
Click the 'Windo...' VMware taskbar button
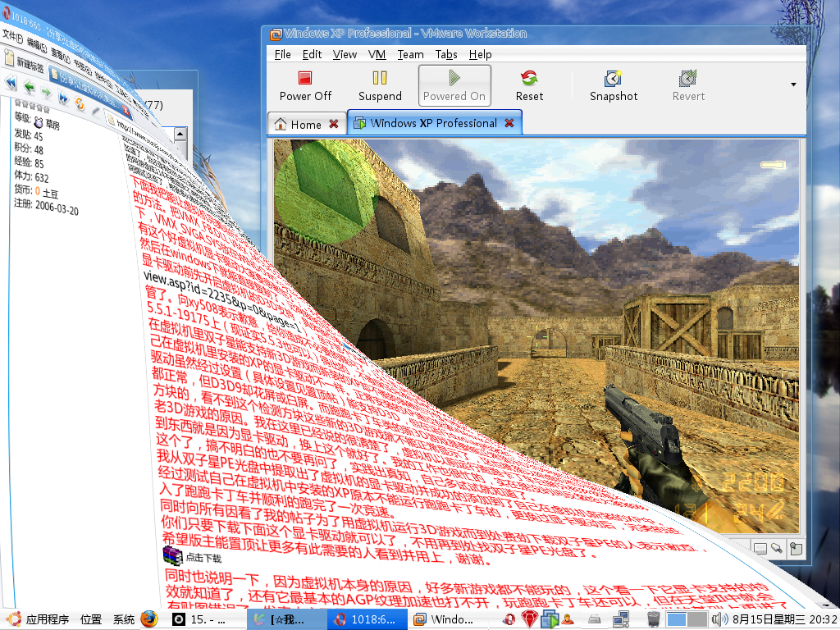[446, 619]
